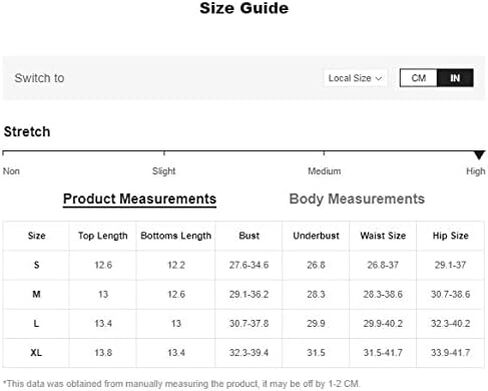
Task: Click the Medium stretch label
Action: click(324, 171)
